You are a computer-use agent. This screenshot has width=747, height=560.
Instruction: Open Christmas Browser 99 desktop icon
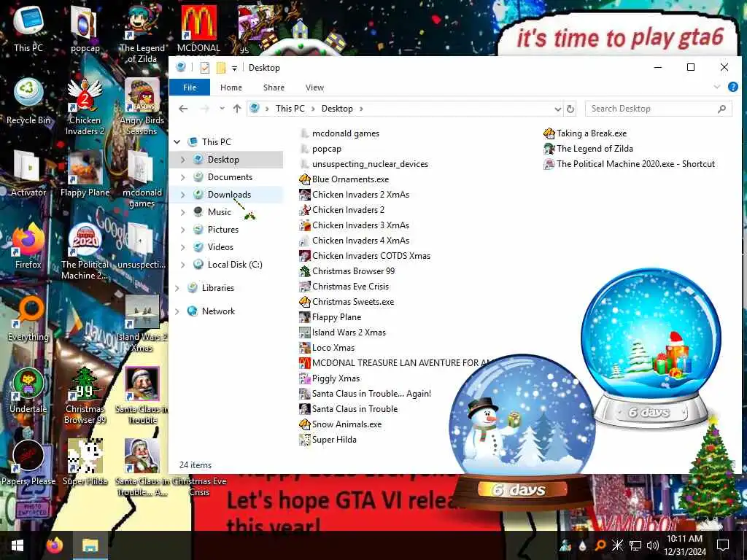tap(85, 395)
